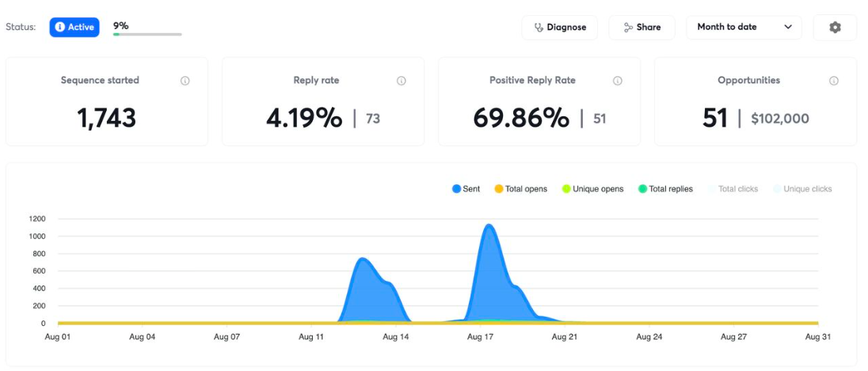Image resolution: width=868 pixels, height=371 pixels.
Task: Enable the Unique clicks legend series
Action: coord(801,189)
